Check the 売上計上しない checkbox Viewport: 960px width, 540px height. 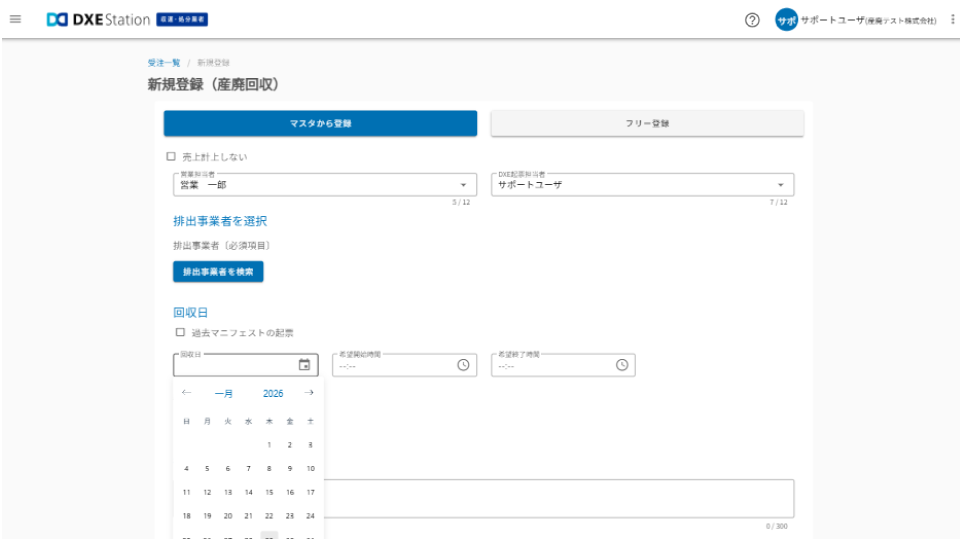pos(171,157)
